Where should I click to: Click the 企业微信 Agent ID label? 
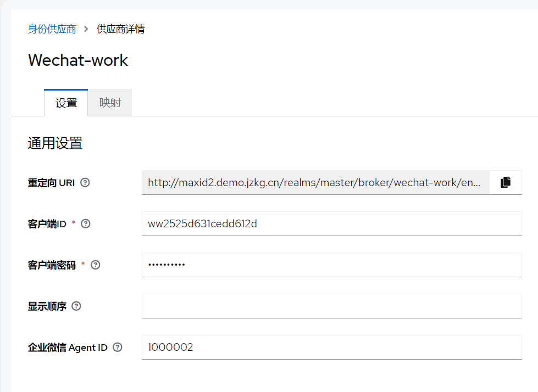(x=68, y=348)
